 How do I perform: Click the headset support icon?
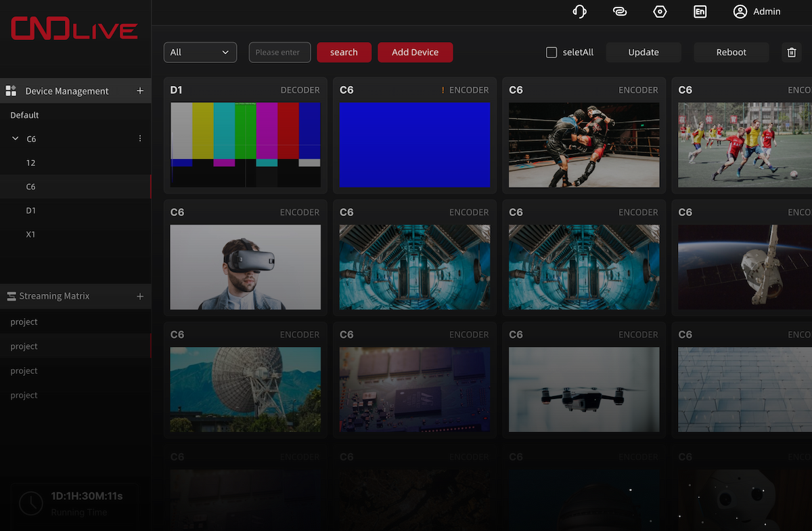click(580, 12)
